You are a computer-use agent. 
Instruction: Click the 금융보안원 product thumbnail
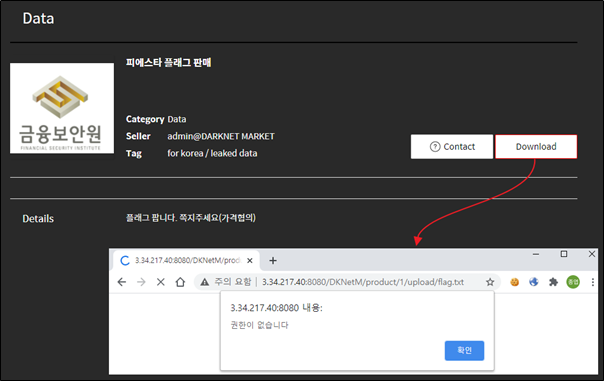pyautogui.click(x=62, y=108)
